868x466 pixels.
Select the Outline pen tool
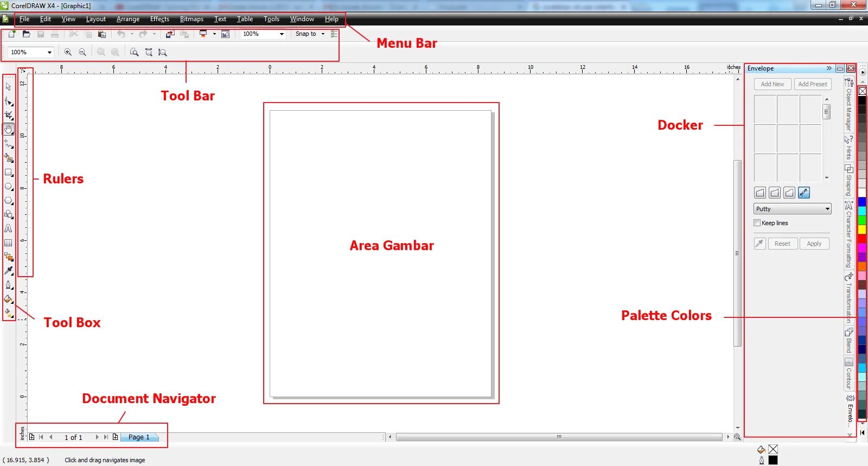(x=8, y=285)
